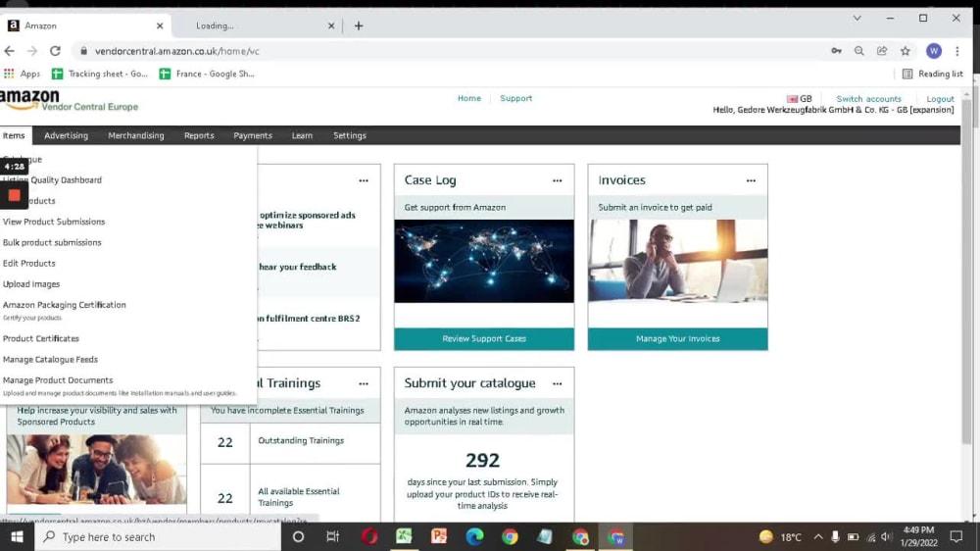This screenshot has height=551, width=980.
Task: Open Tracking sheet bookmark
Action: (100, 74)
